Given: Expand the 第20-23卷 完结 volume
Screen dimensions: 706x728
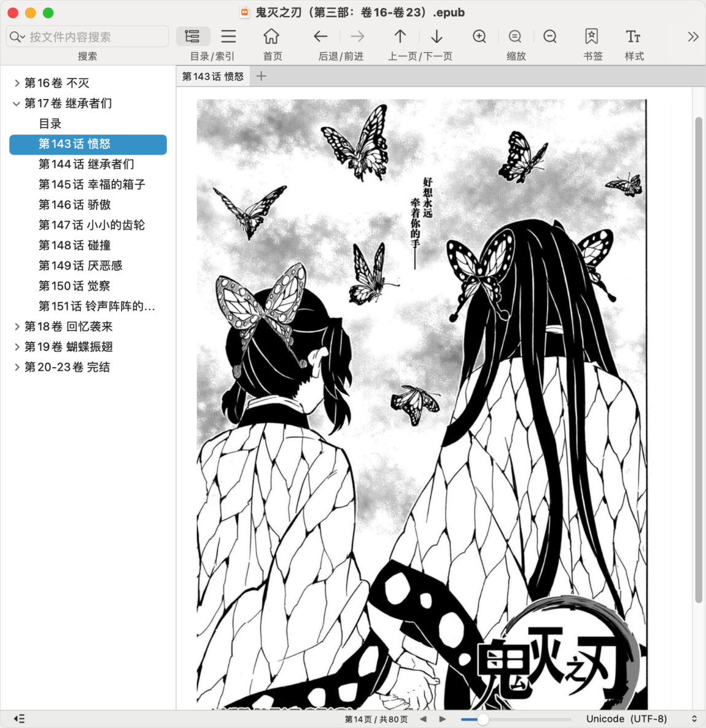Looking at the screenshot, I should (17, 367).
